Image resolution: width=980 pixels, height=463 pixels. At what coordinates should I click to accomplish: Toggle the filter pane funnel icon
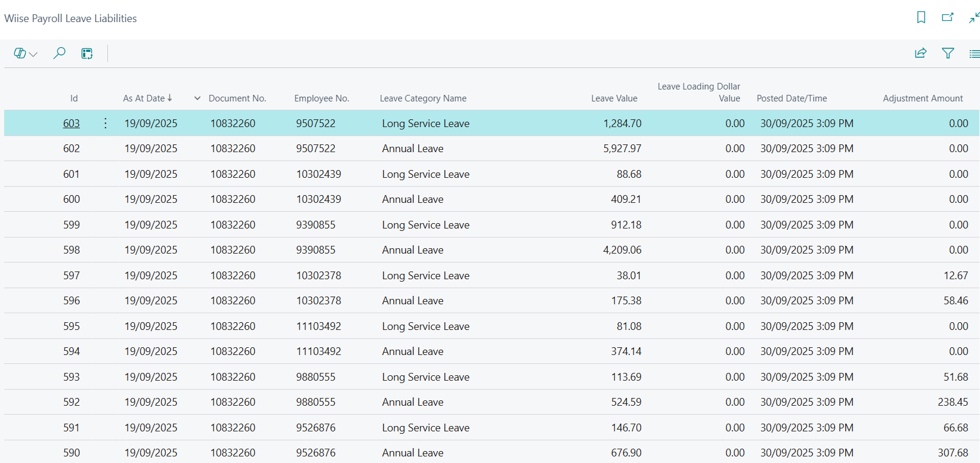[x=947, y=54]
